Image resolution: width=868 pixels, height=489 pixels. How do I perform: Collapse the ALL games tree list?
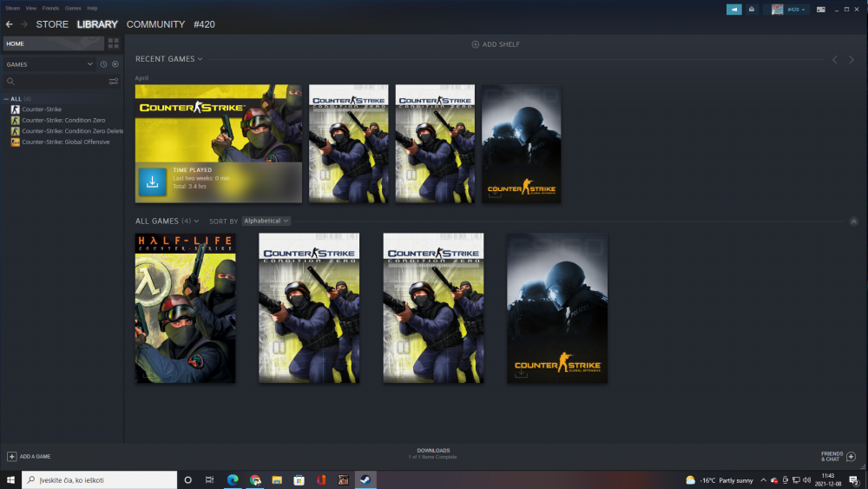click(x=6, y=98)
